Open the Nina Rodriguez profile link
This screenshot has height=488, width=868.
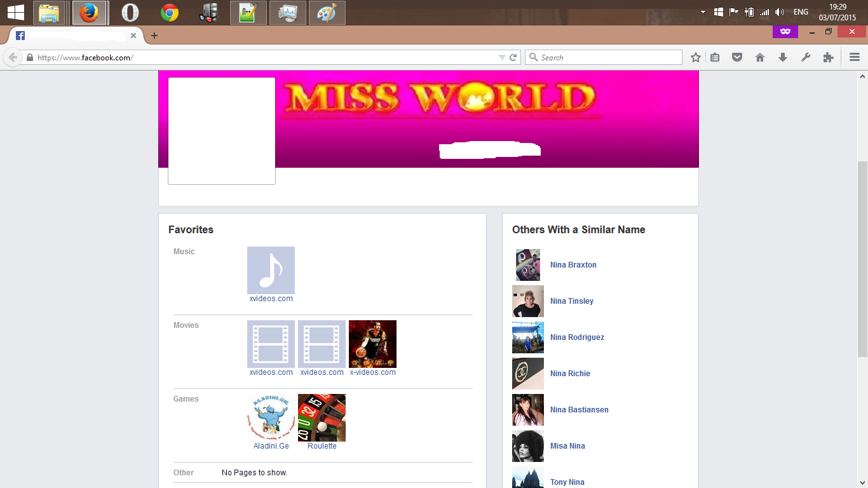coord(577,337)
